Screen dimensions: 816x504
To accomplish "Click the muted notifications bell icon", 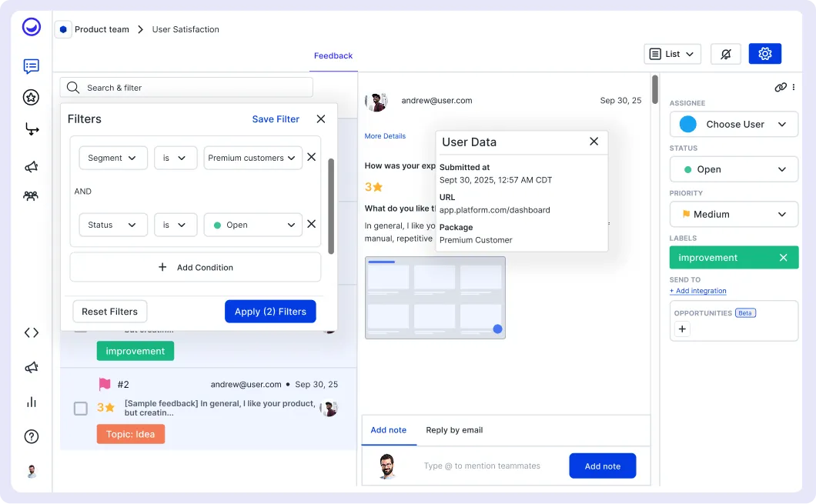I will coord(725,54).
